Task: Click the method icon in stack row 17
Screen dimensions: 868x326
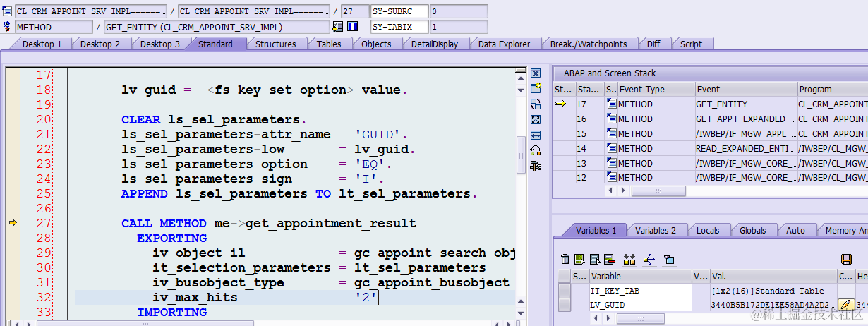Action: (611, 104)
